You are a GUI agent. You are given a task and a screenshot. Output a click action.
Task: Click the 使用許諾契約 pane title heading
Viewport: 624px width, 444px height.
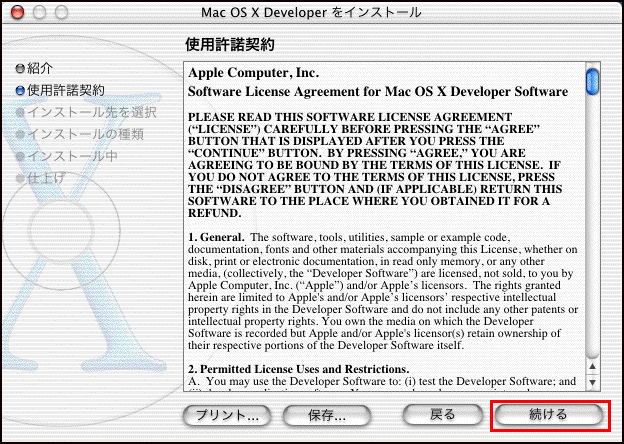pos(230,45)
